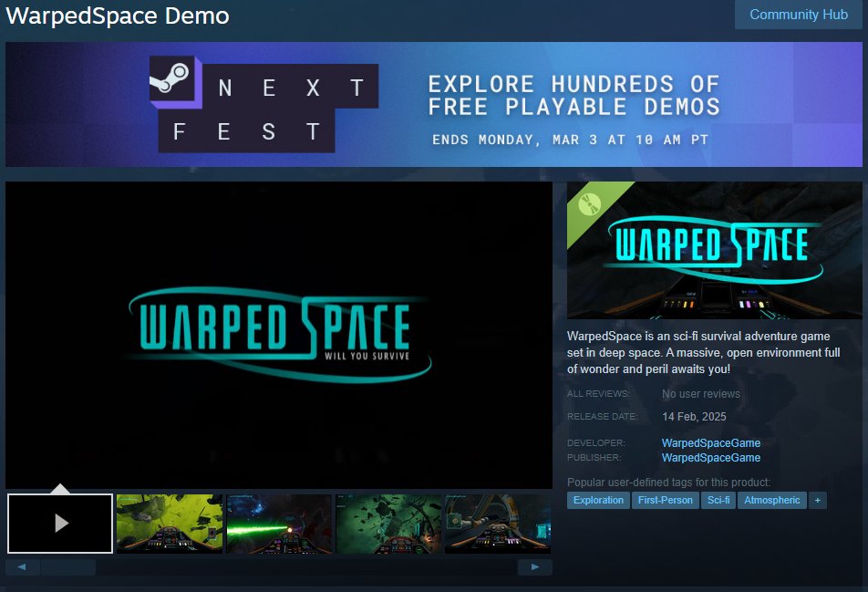868x592 pixels.
Task: Select the orange cockpit screenshot thumbnail
Action: point(498,524)
